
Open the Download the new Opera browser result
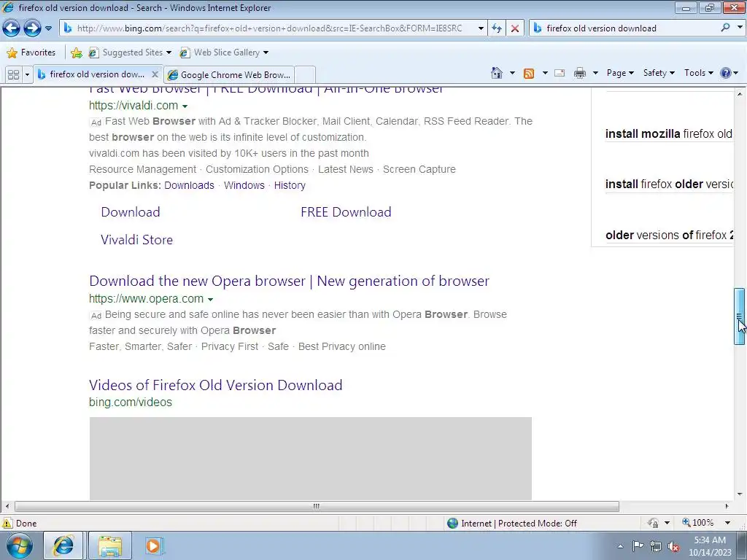coord(289,281)
